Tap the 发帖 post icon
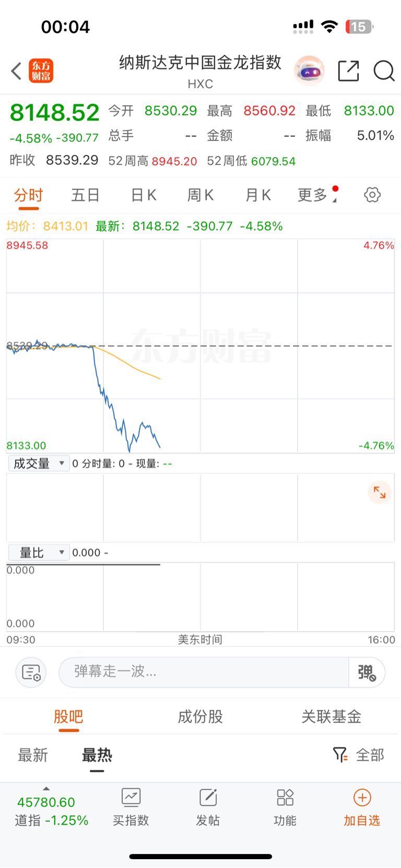This screenshot has width=401, height=868. coord(208,807)
